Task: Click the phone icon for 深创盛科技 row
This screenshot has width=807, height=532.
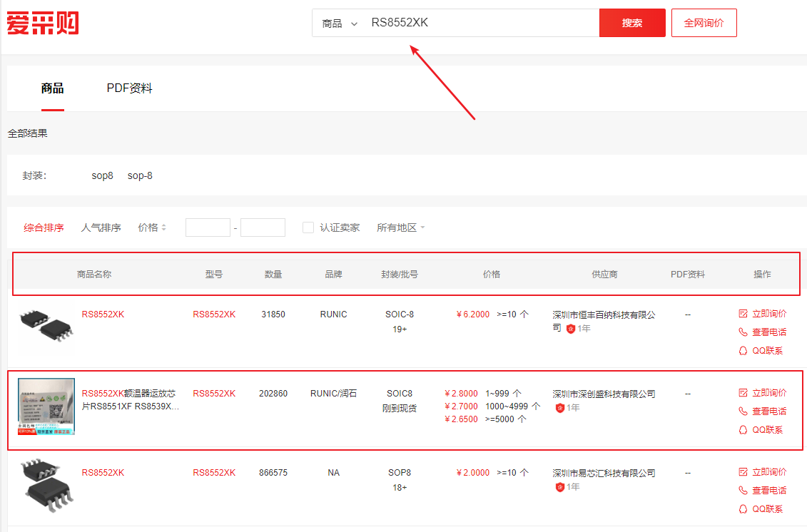Action: pyautogui.click(x=743, y=411)
